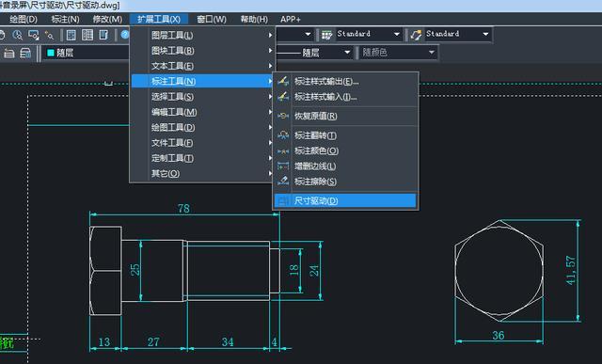Click the blue help question mark icon
The image size is (602, 364).
pyautogui.click(x=124, y=35)
